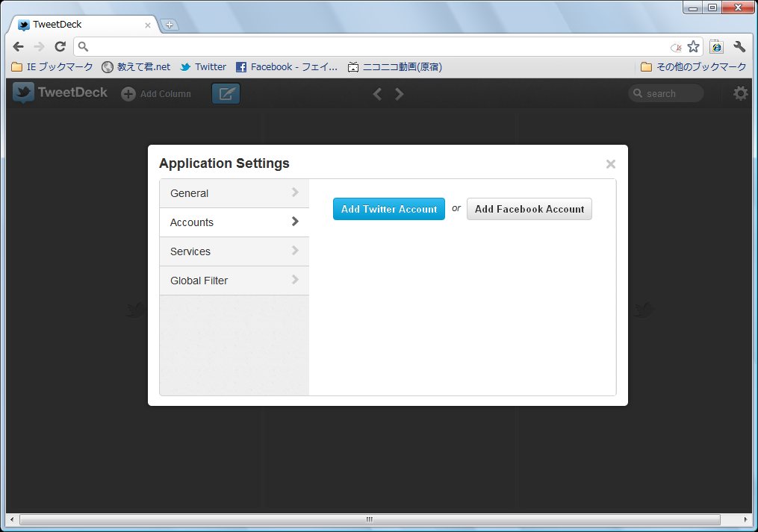Click Add Facebook Account button

pos(529,209)
